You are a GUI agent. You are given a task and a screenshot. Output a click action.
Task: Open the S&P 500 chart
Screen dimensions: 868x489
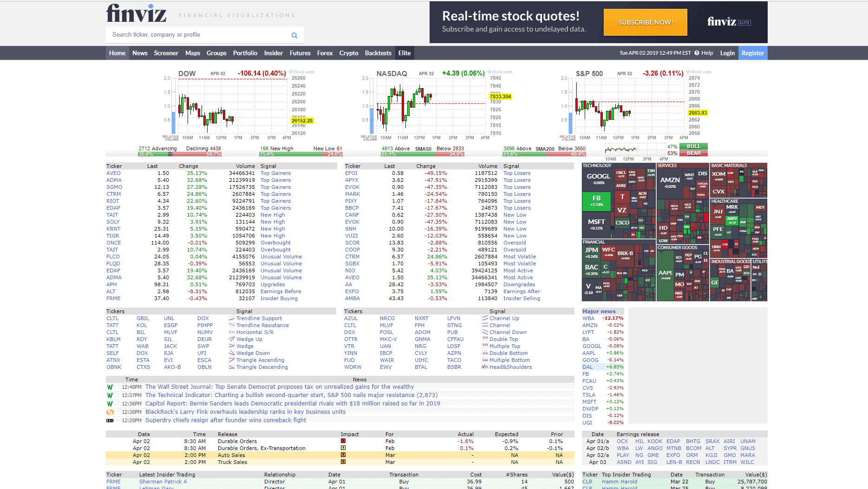point(635,105)
